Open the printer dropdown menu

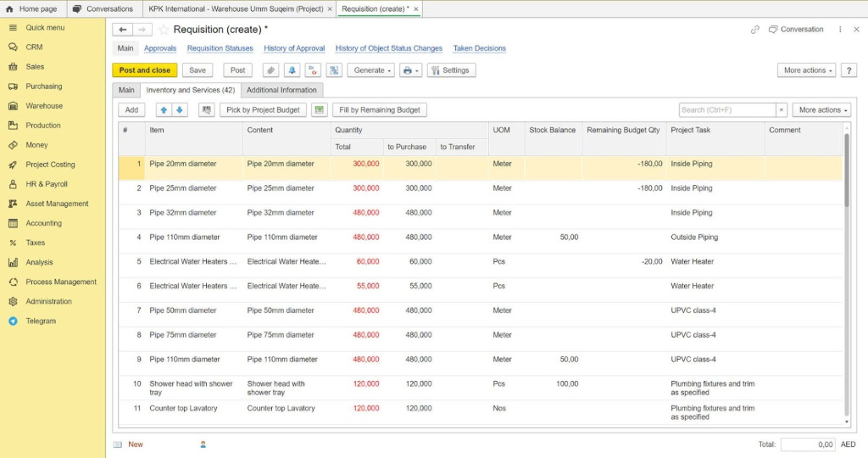point(410,70)
